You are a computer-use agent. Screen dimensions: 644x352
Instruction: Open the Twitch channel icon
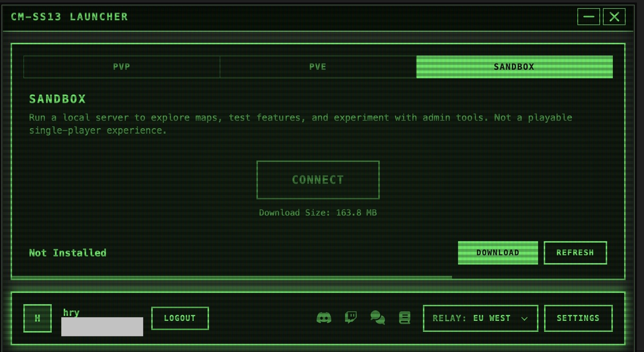pos(351,318)
